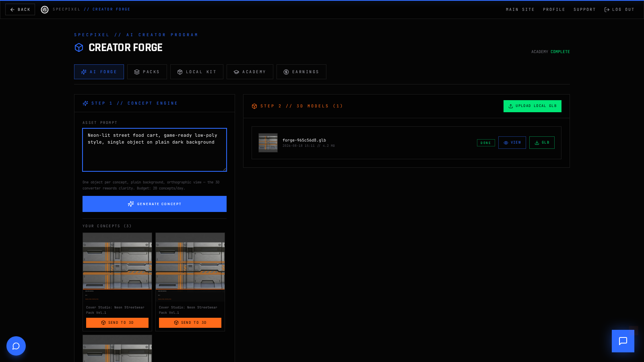The height and width of the screenshot is (362, 644).
Task: Click Log Out
Action: pos(619,9)
